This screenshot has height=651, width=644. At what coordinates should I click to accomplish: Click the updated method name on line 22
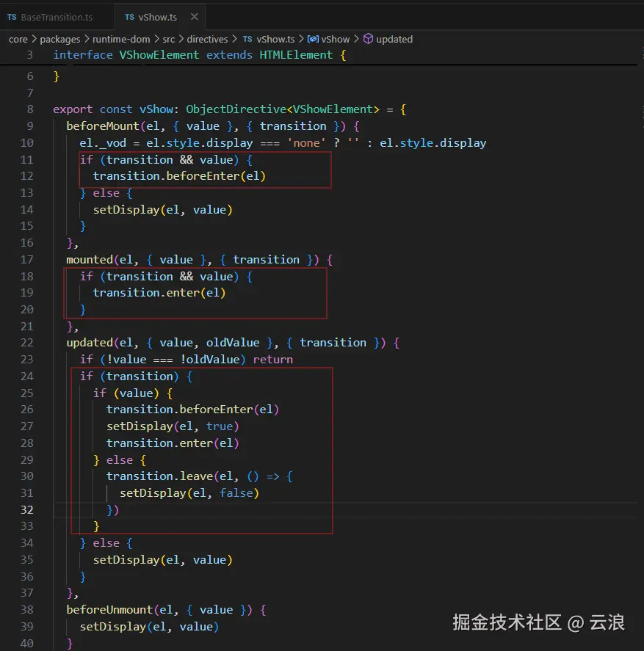click(90, 343)
